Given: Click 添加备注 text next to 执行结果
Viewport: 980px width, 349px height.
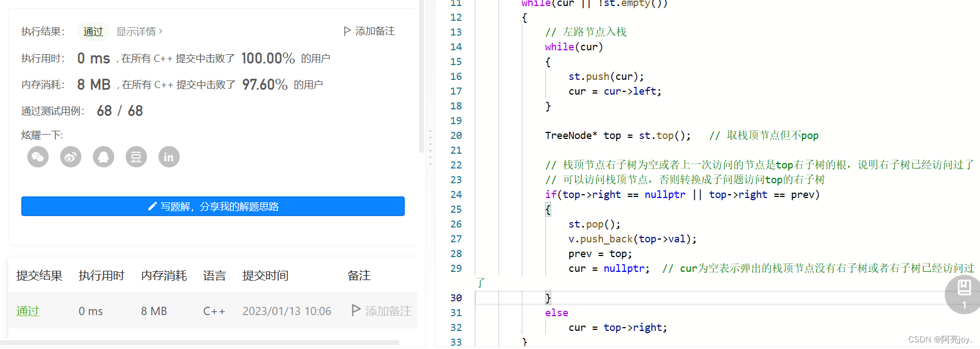Looking at the screenshot, I should 375,31.
